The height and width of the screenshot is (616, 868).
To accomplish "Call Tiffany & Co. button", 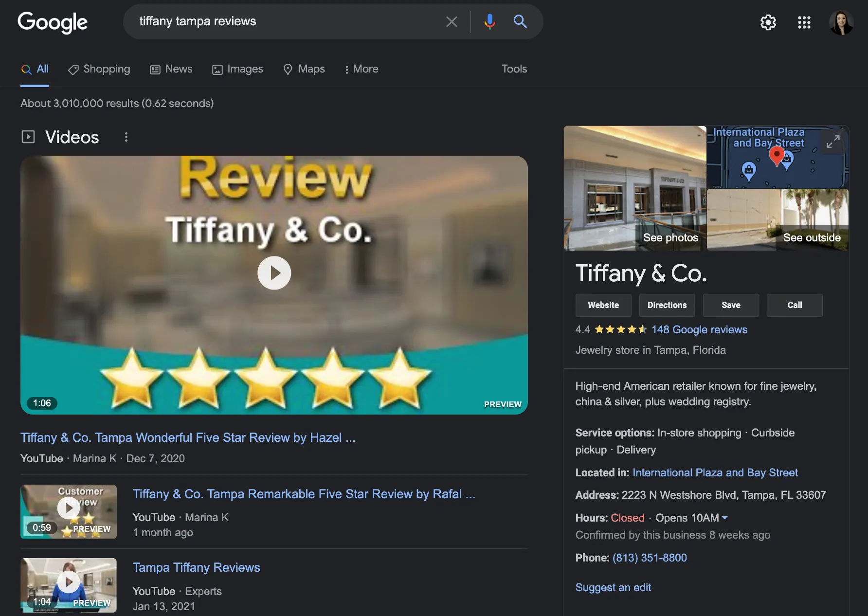I will click(x=795, y=305).
